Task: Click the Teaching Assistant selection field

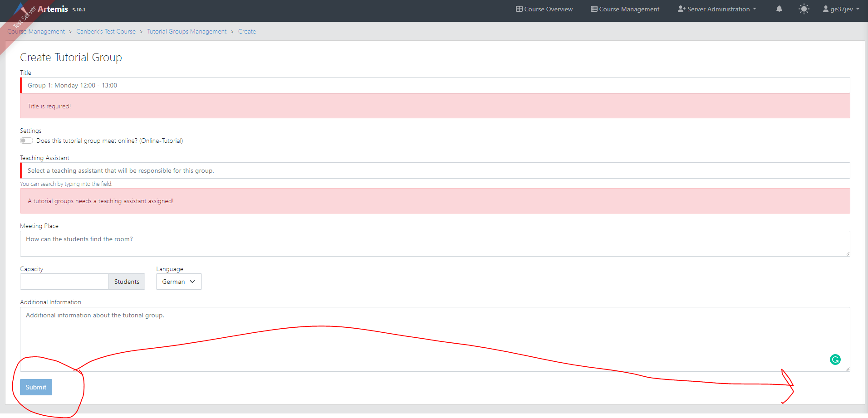Action: 435,170
